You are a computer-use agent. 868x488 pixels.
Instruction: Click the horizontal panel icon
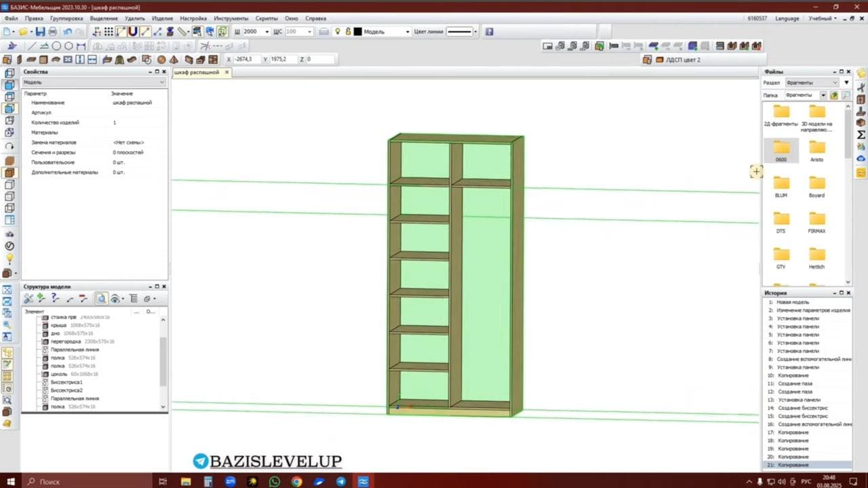click(31, 60)
